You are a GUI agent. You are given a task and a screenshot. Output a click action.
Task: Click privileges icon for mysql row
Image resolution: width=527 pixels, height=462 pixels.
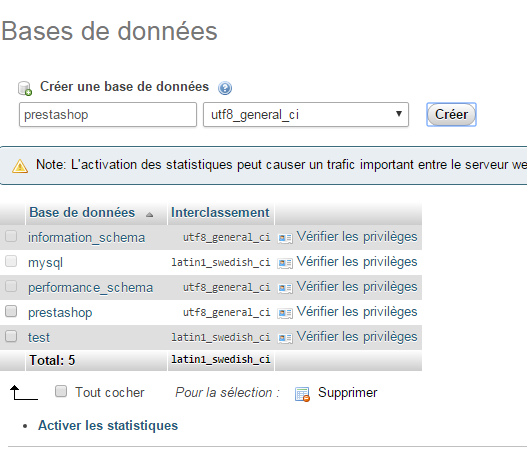click(285, 263)
